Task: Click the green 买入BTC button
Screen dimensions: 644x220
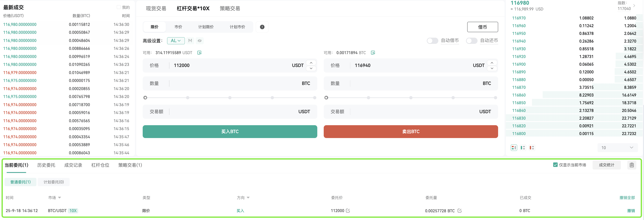Action: click(x=230, y=132)
